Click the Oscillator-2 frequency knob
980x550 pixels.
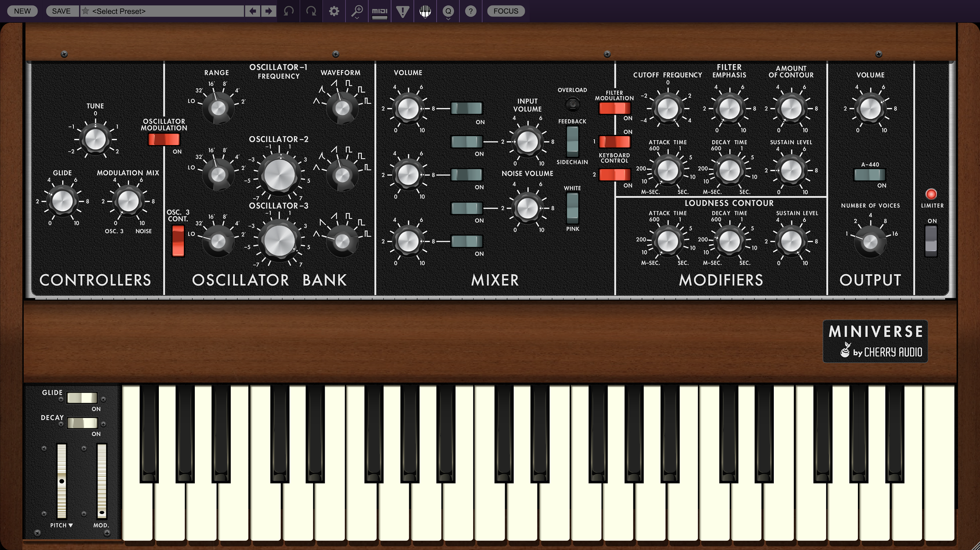[279, 174]
